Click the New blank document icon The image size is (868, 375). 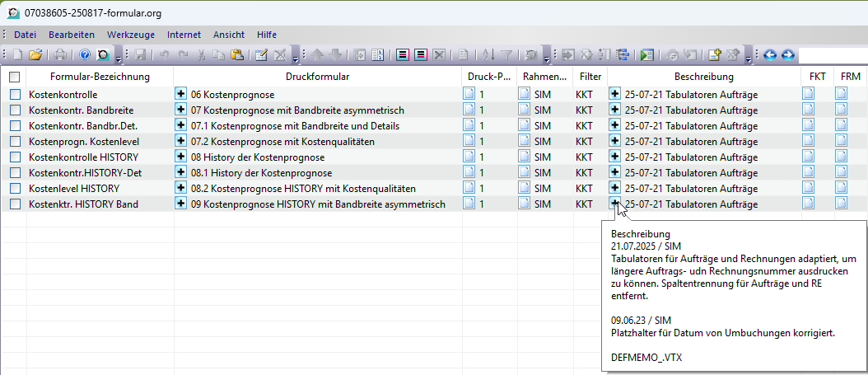pos(18,55)
